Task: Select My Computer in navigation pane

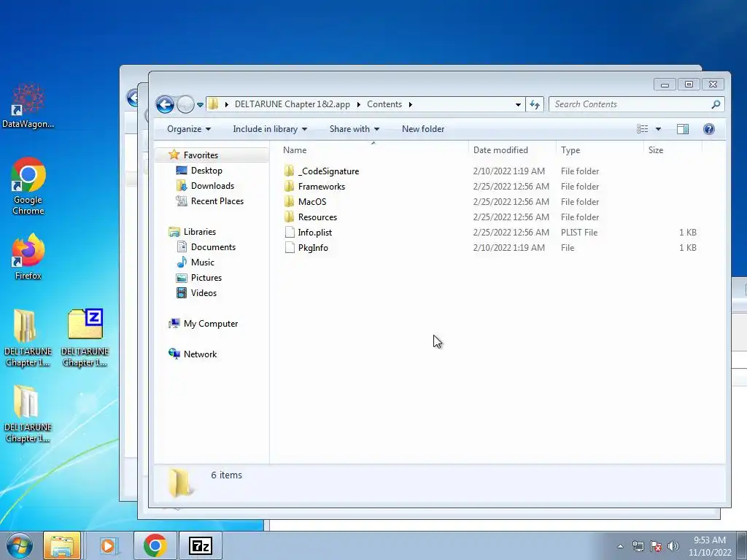Action: (211, 324)
